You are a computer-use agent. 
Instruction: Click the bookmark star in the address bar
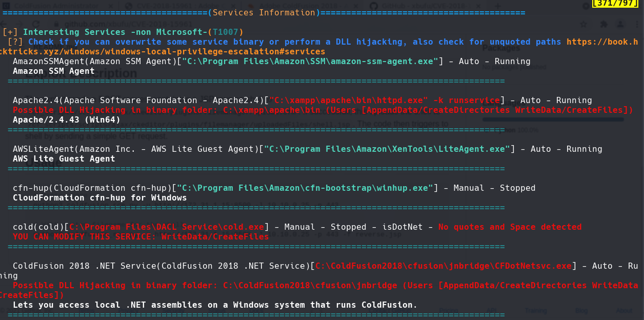click(x=583, y=24)
